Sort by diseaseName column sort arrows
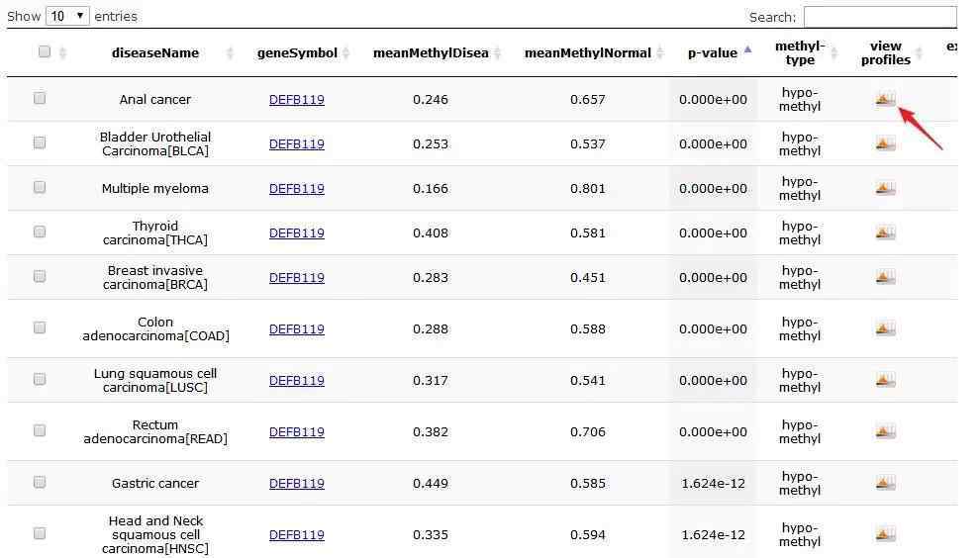This screenshot has height=558, width=980. click(x=230, y=53)
